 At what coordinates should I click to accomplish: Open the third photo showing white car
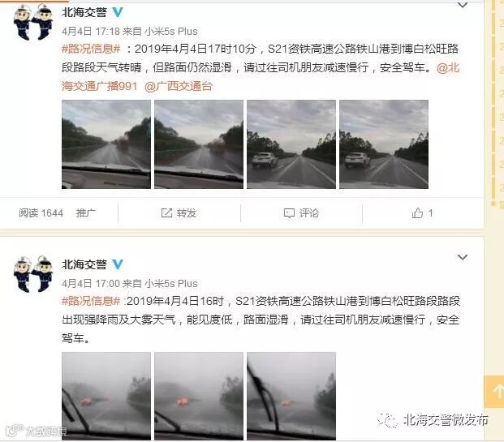click(291, 144)
